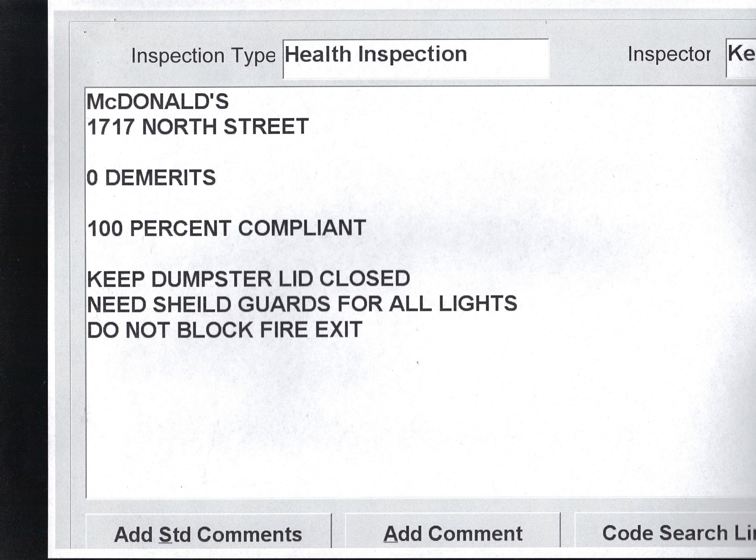The width and height of the screenshot is (756, 560).
Task: Click the misspelled word SHEILD
Action: (x=192, y=304)
